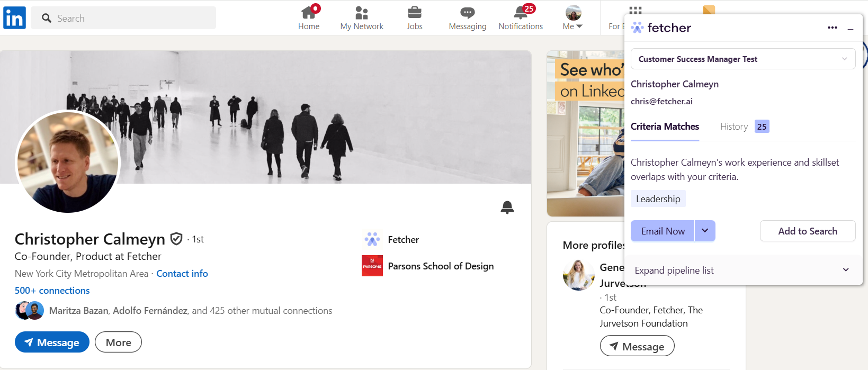
Task: Open My Network page
Action: (x=362, y=18)
